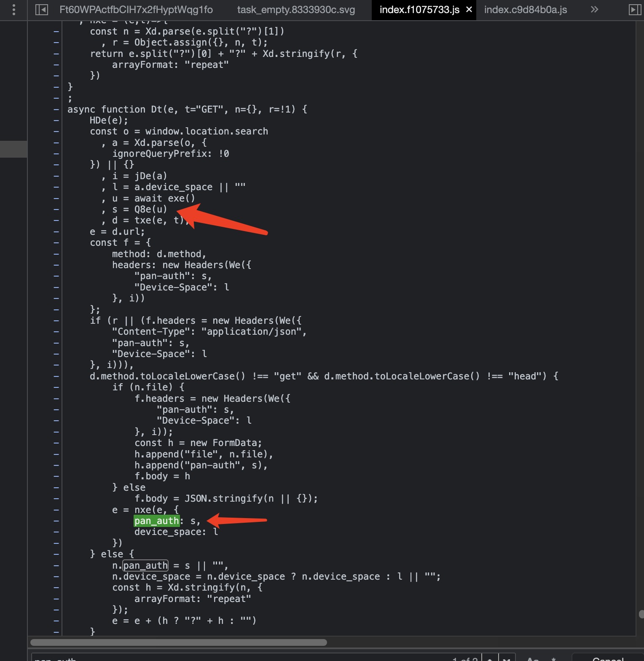Click the 'n.device_space = n.device_space ?' line

tap(276, 576)
